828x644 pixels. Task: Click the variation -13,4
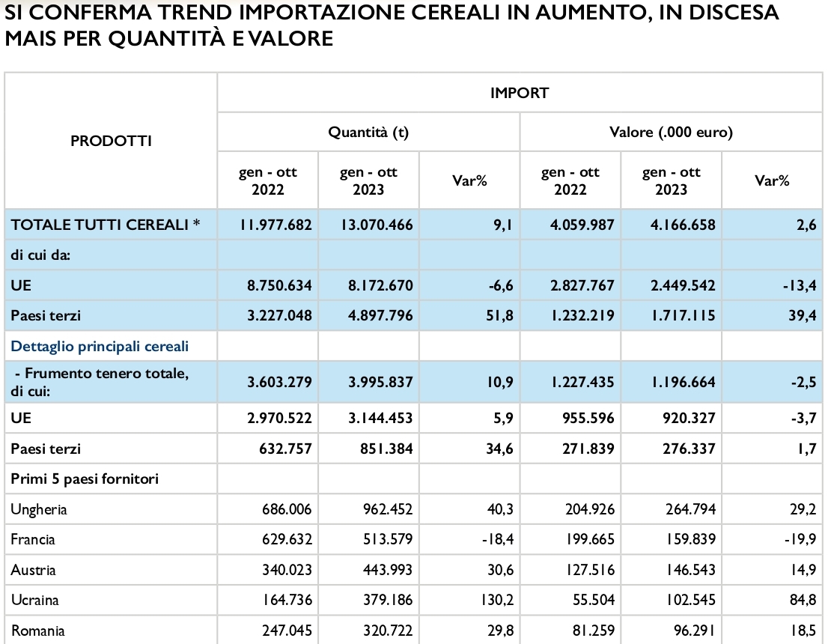pos(800,286)
